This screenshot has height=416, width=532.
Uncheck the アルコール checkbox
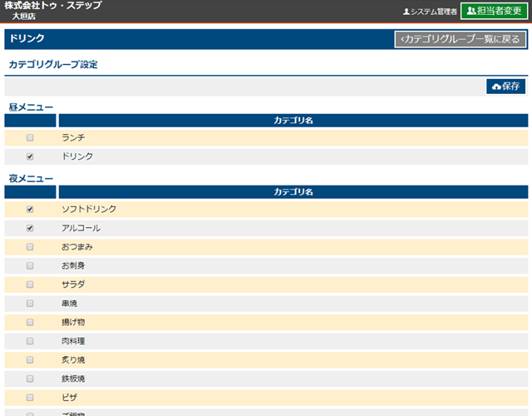click(31, 228)
